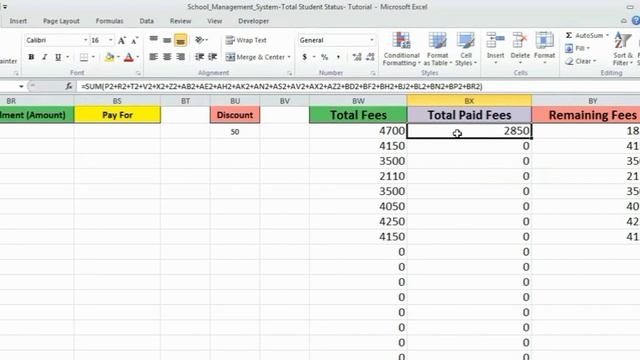
Task: Apply accounting dollar number format
Action: [x=304, y=57]
